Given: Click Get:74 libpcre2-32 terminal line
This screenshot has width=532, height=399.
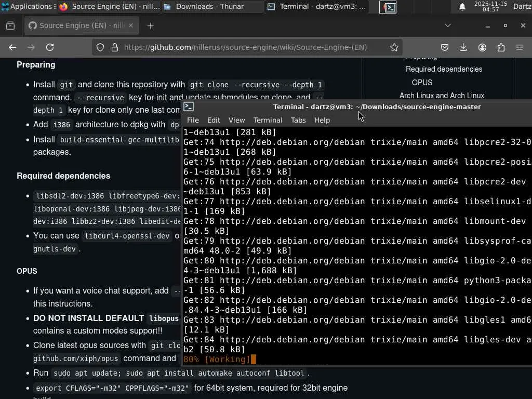Looking at the screenshot, I should [357, 142].
